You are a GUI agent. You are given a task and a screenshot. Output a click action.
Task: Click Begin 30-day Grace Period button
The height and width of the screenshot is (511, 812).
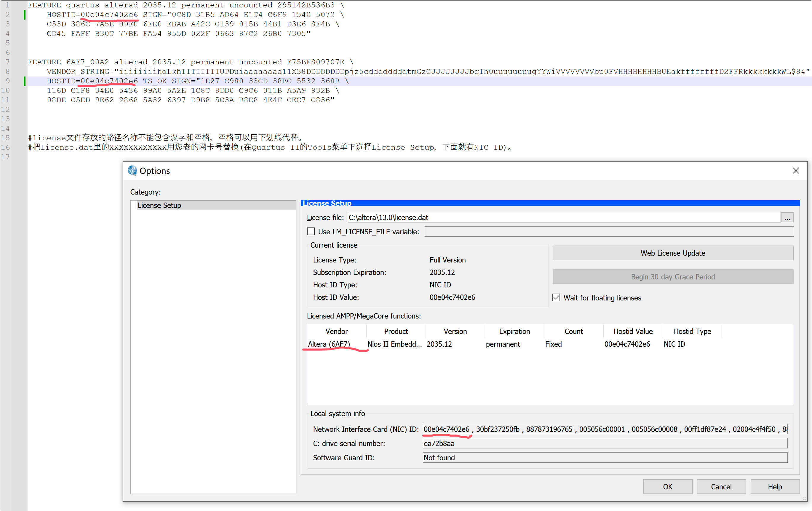click(x=673, y=276)
